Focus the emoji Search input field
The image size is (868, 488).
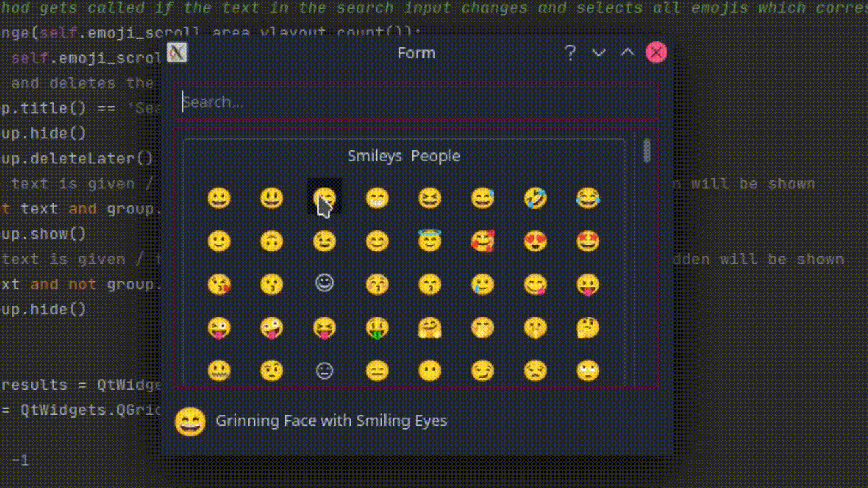416,102
